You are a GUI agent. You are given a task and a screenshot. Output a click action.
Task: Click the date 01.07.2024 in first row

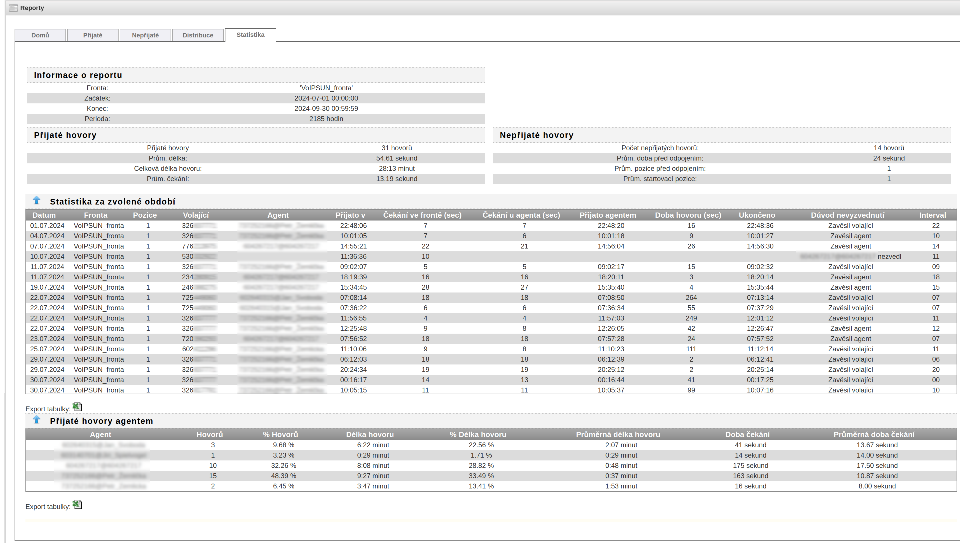click(47, 226)
